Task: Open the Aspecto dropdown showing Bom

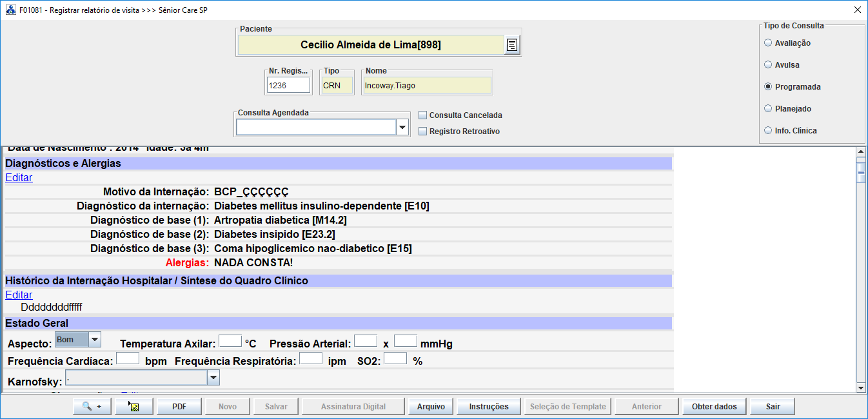Action: tap(94, 339)
